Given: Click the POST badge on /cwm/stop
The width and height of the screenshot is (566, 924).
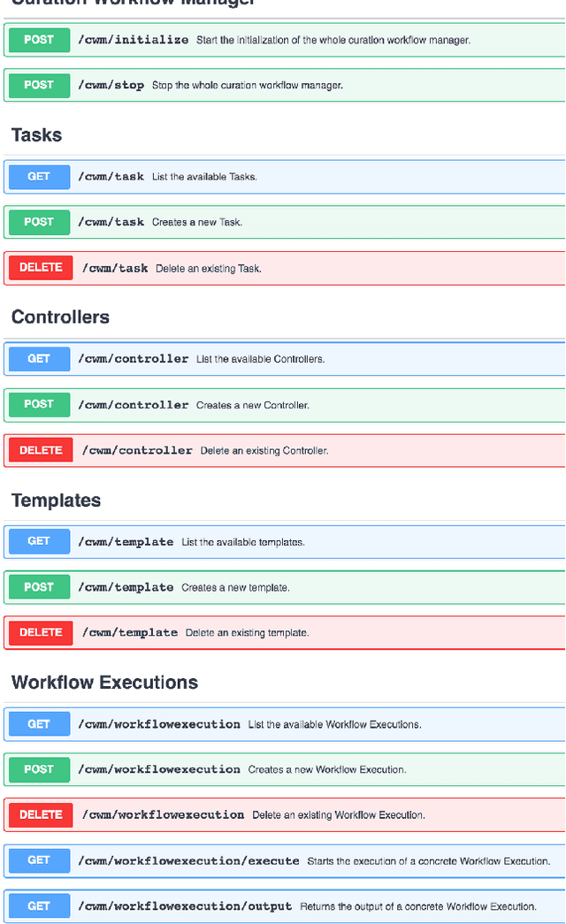Looking at the screenshot, I should click(38, 85).
